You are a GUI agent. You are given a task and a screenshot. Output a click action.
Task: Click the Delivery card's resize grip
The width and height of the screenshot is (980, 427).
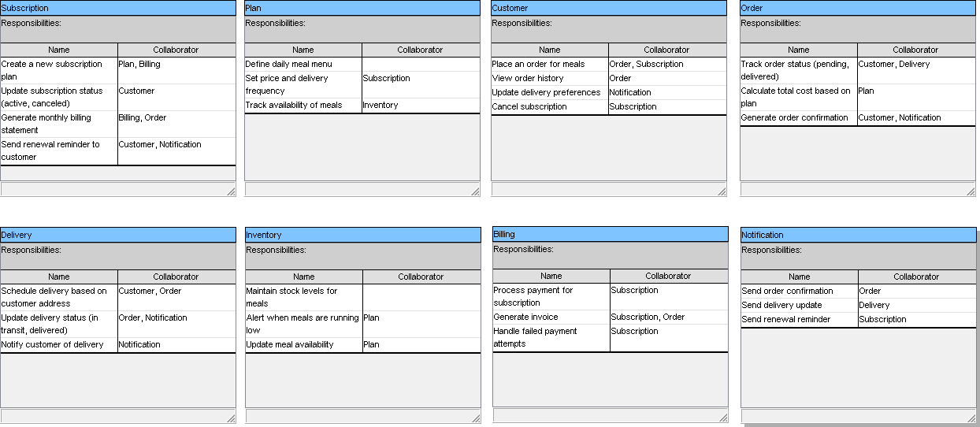point(231,418)
